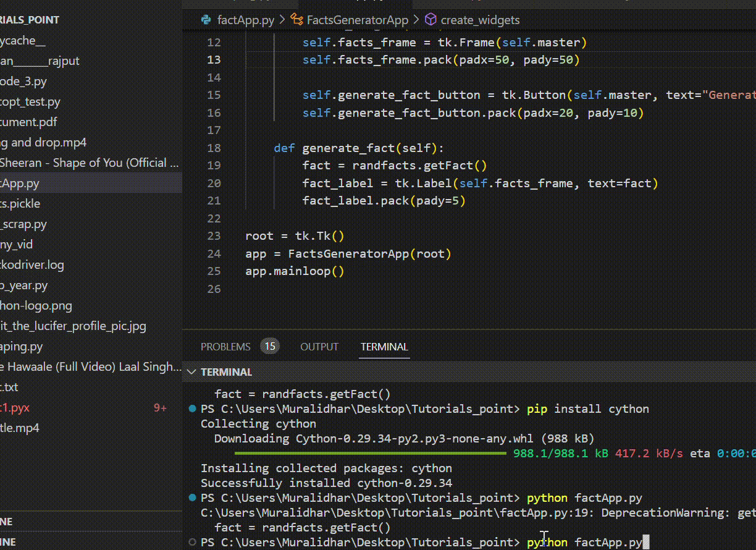The width and height of the screenshot is (756, 550).
Task: Click the Python file icon in the breadcrumb
Action: (x=206, y=20)
